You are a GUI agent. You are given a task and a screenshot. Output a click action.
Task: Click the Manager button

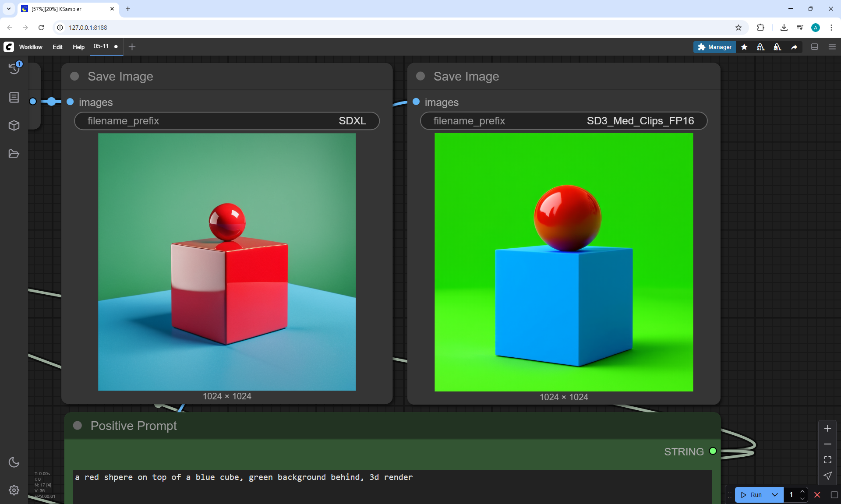(714, 47)
